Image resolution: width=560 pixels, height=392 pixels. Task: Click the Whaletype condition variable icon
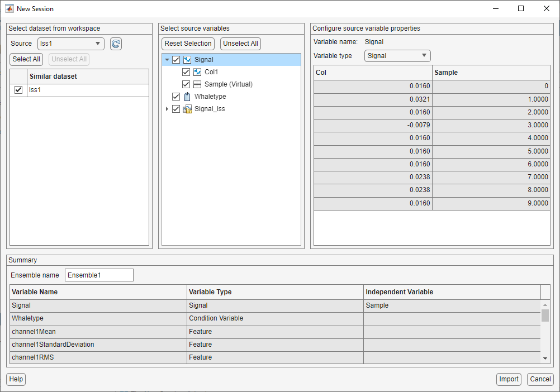pyautogui.click(x=187, y=97)
